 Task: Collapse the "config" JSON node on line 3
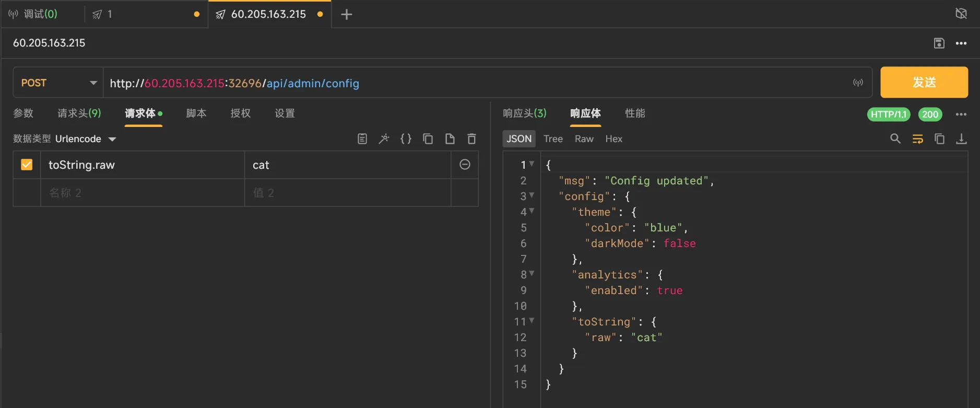tap(532, 195)
